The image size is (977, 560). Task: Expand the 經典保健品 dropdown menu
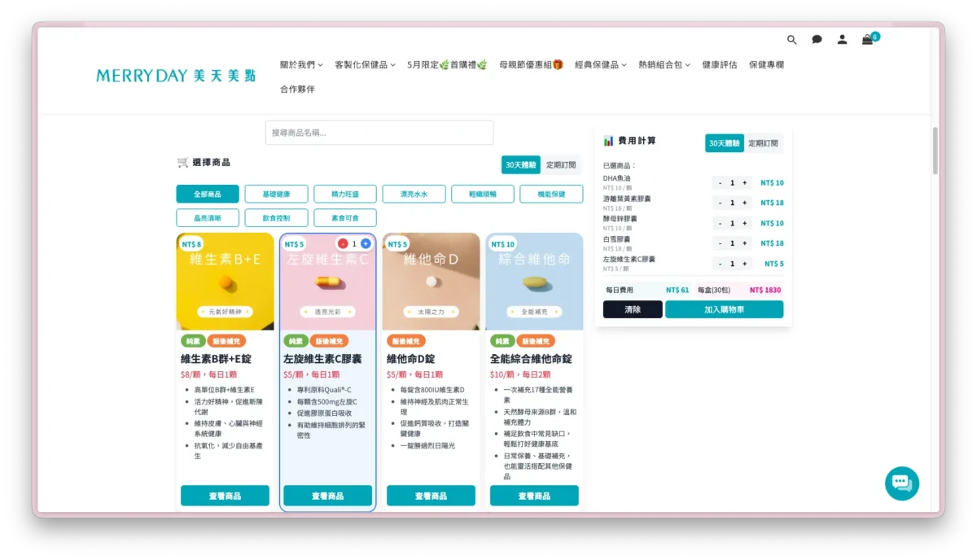tap(601, 64)
